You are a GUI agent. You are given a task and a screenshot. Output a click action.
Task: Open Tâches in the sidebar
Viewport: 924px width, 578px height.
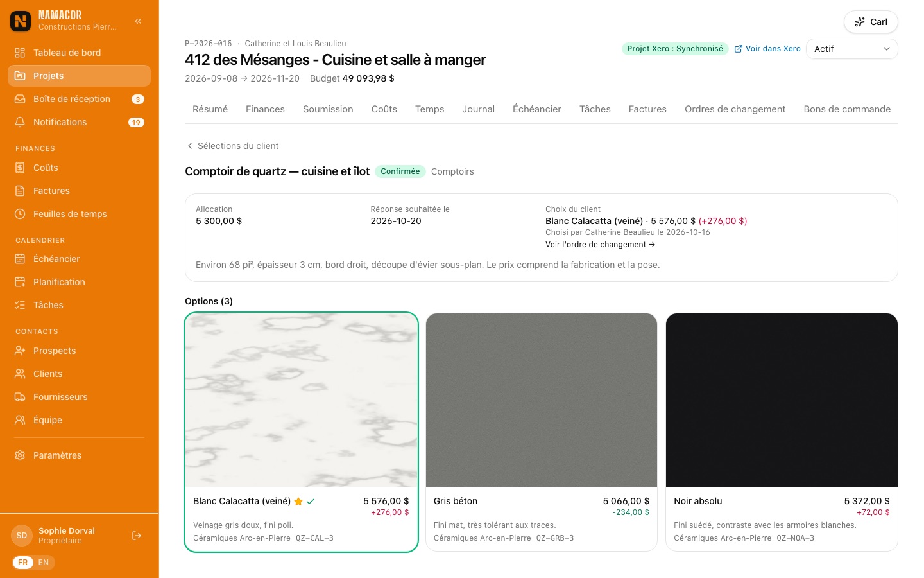click(x=79, y=305)
